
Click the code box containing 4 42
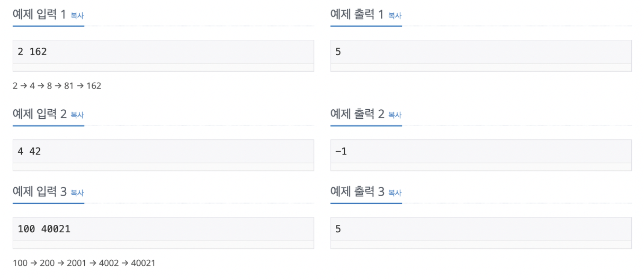click(163, 155)
